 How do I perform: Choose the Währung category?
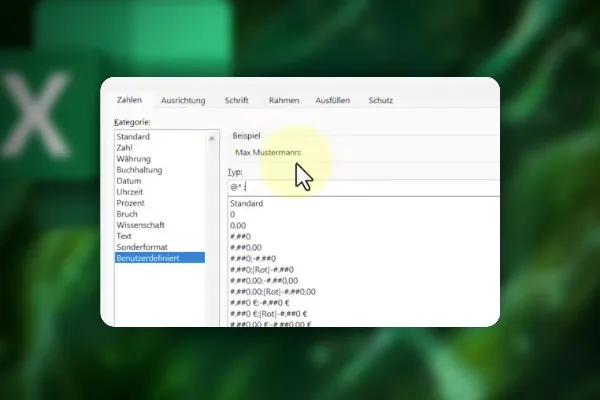point(160,159)
